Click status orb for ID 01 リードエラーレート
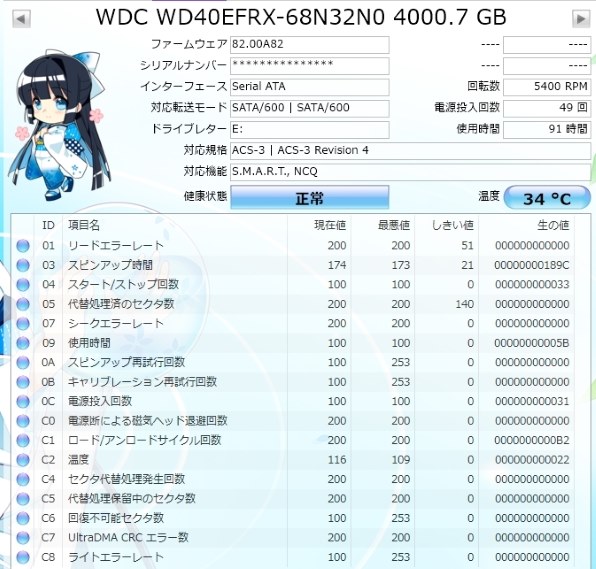The height and width of the screenshot is (569, 596). (x=23, y=246)
